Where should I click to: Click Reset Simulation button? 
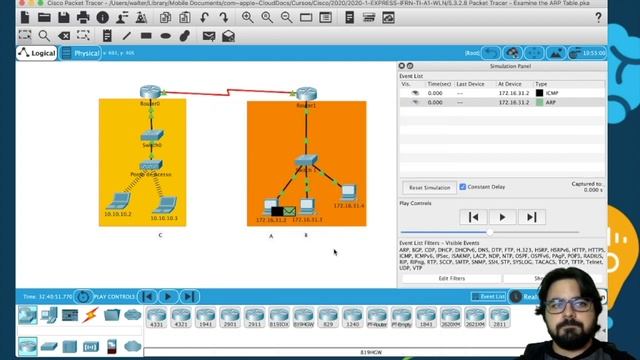(429, 187)
